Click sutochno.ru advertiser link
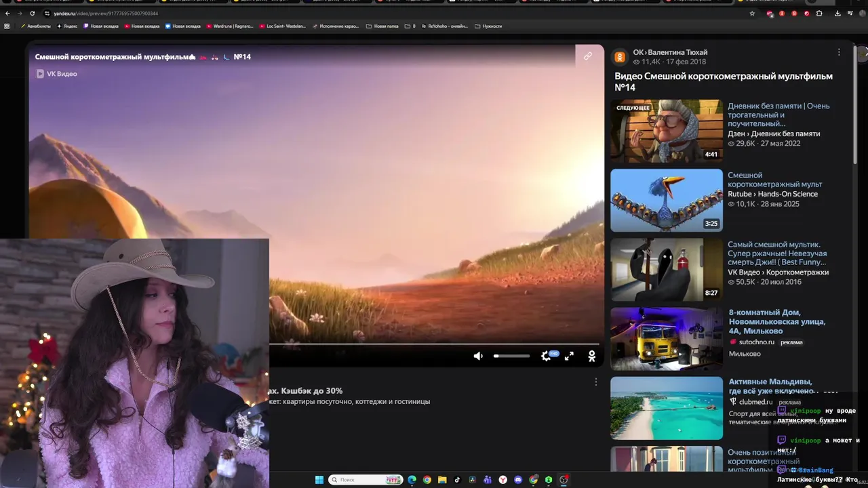Image resolution: width=868 pixels, height=488 pixels. click(x=757, y=342)
